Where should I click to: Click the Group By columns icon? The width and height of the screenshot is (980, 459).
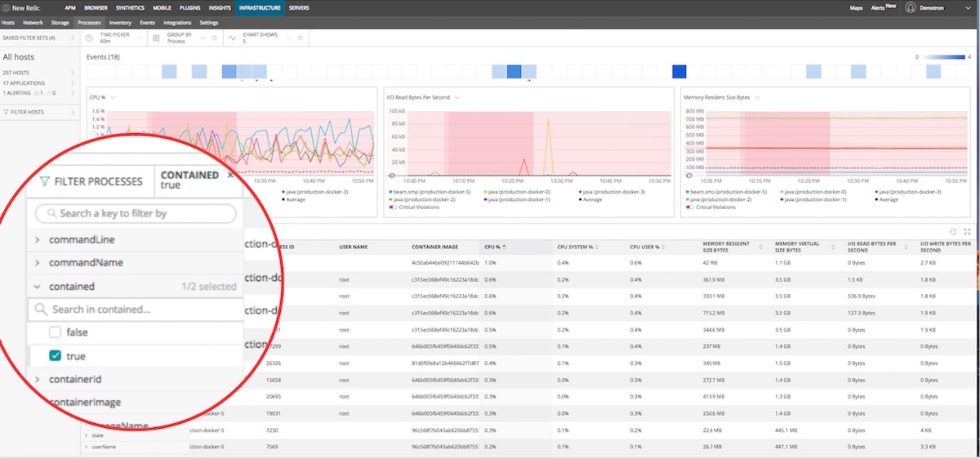pos(156,38)
